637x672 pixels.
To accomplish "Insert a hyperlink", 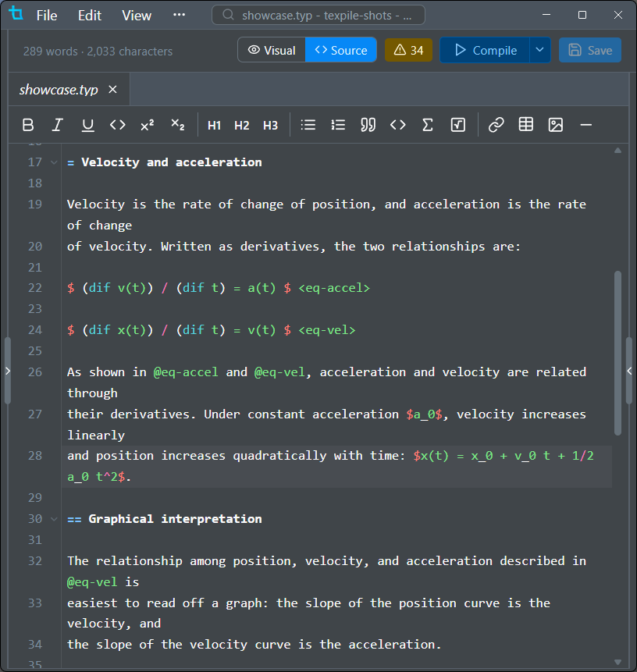I will click(x=496, y=125).
